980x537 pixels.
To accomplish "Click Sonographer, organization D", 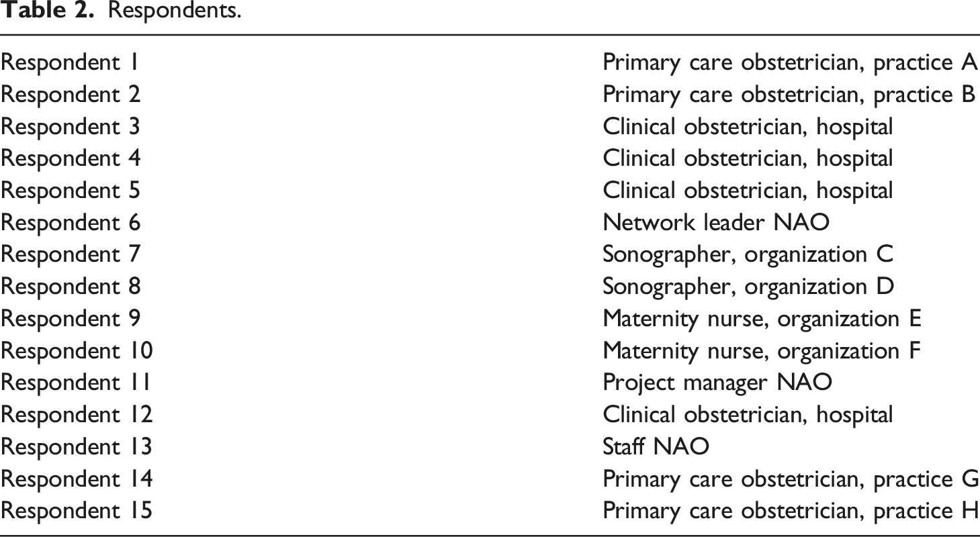I will pyautogui.click(x=749, y=287).
